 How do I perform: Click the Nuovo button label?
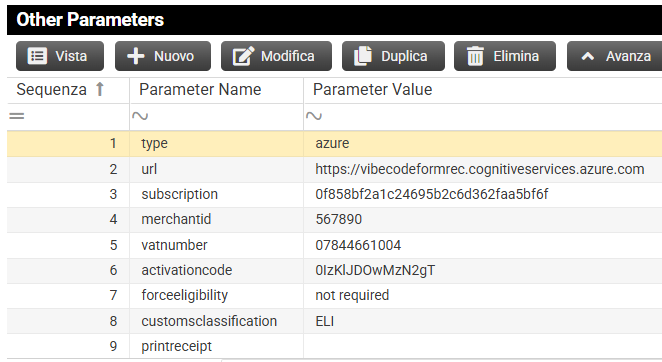tap(174, 56)
